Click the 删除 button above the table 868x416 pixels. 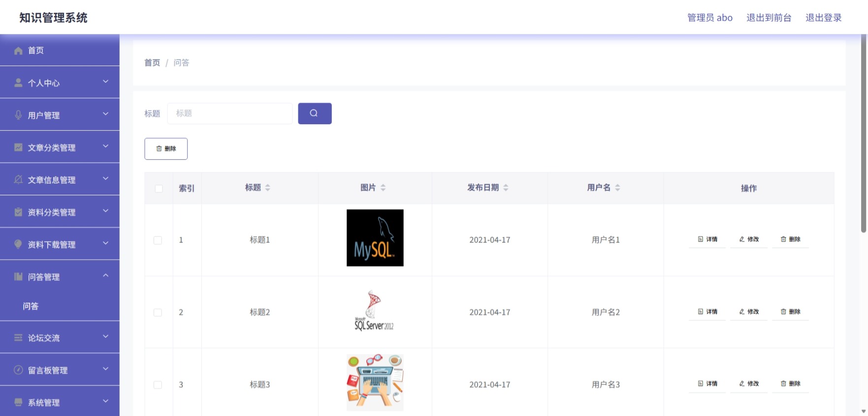(166, 149)
